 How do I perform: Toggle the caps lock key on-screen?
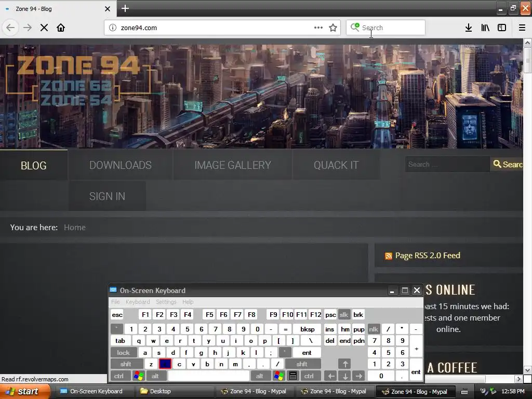tap(124, 353)
